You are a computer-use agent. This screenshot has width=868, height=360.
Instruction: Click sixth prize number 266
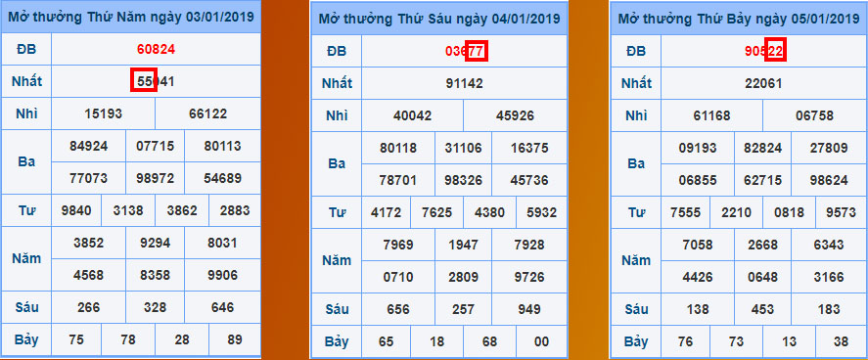tap(89, 307)
